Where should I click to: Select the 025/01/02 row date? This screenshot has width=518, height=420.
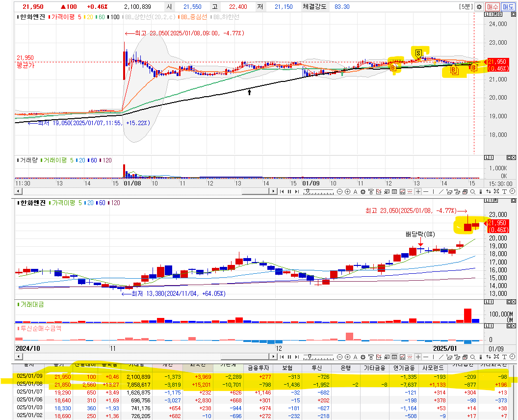pos(29,416)
